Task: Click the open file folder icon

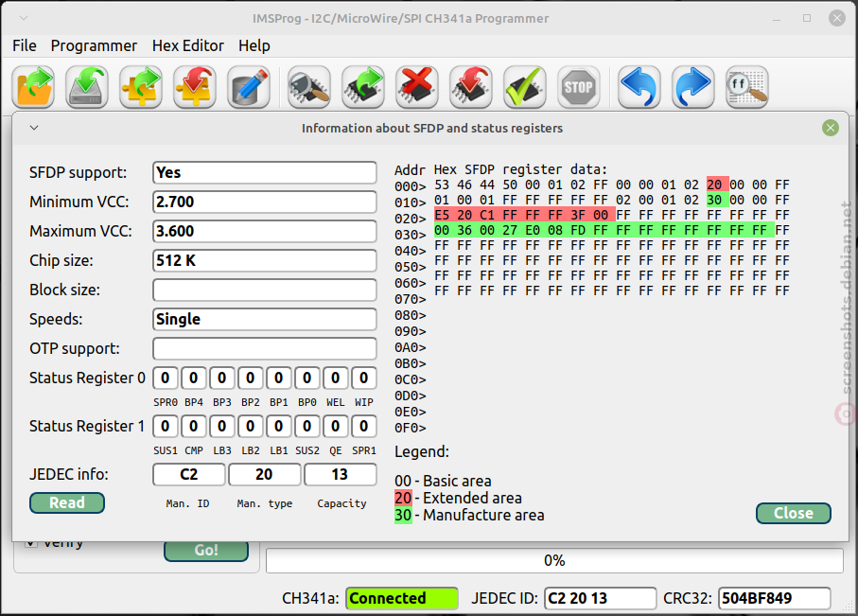Action: pos(33,87)
